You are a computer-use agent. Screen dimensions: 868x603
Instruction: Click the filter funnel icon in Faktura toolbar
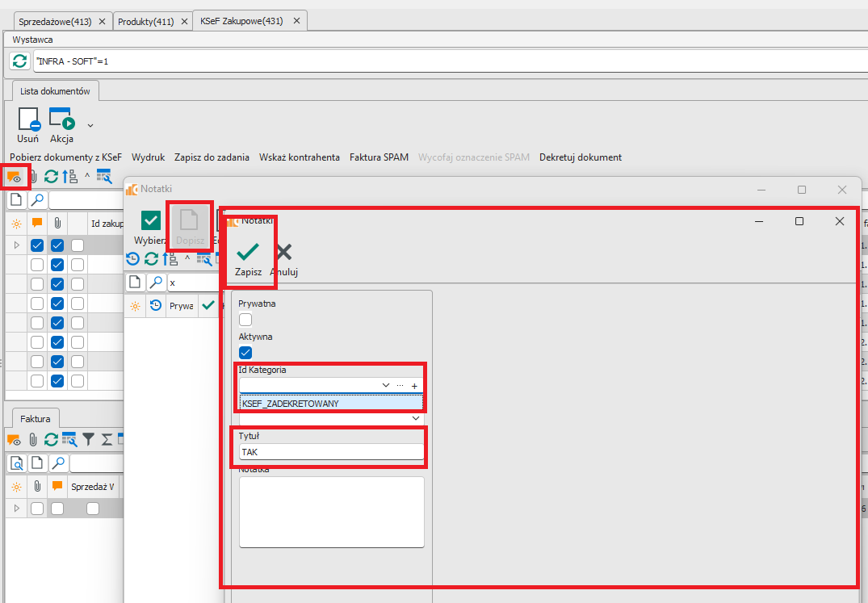coord(89,440)
